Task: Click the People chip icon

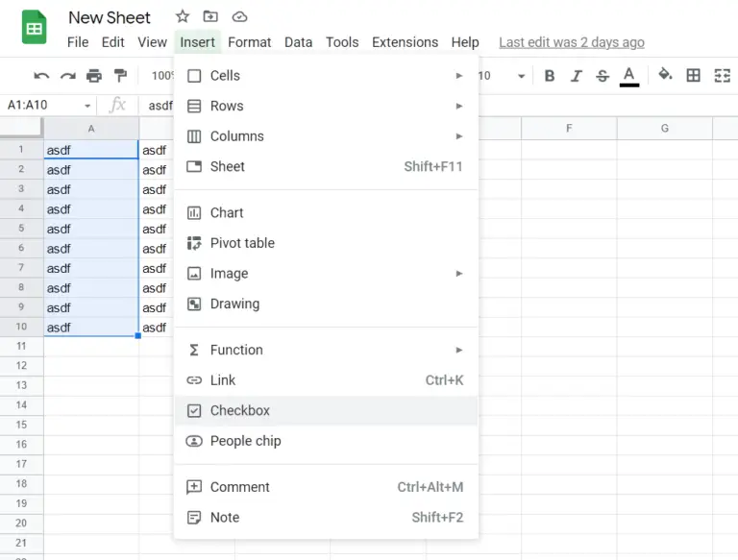Action: coord(194,441)
